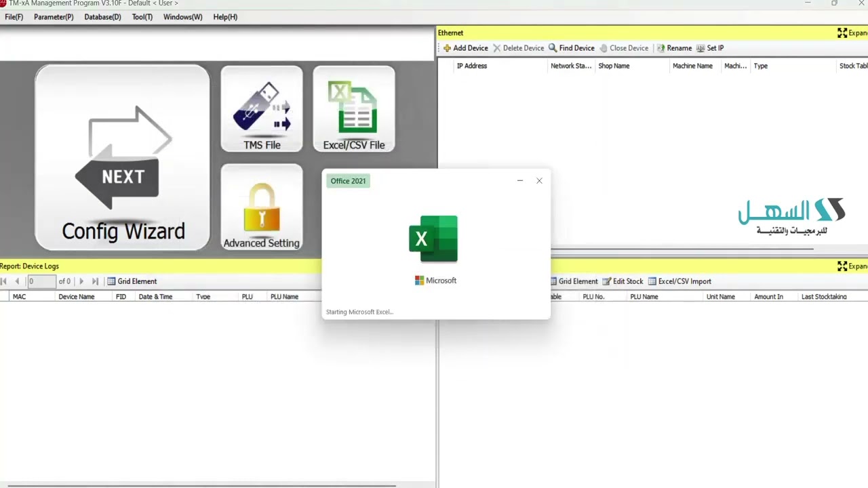Click MAC column header in Device Logs

[x=19, y=297]
